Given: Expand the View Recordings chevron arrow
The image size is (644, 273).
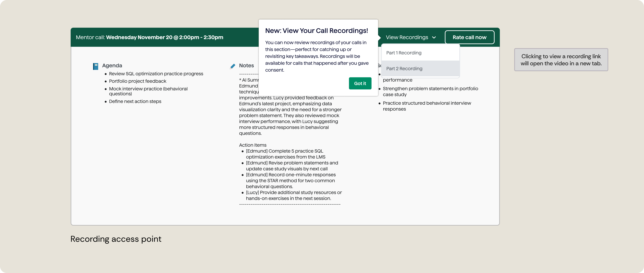Looking at the screenshot, I should click(x=434, y=38).
